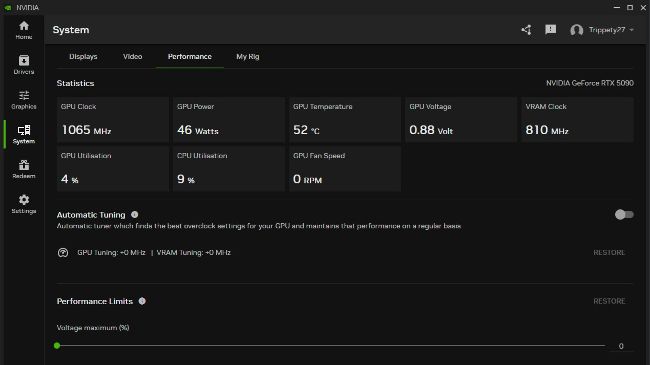Click the Voltage maximum slider track
Image resolution: width=650 pixels, height=365 pixels.
(331, 346)
